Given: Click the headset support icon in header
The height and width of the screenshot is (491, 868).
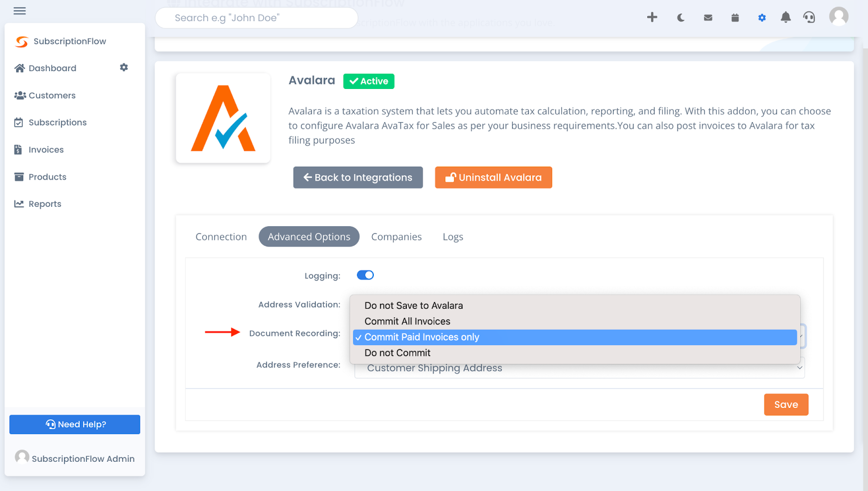Looking at the screenshot, I should (809, 17).
